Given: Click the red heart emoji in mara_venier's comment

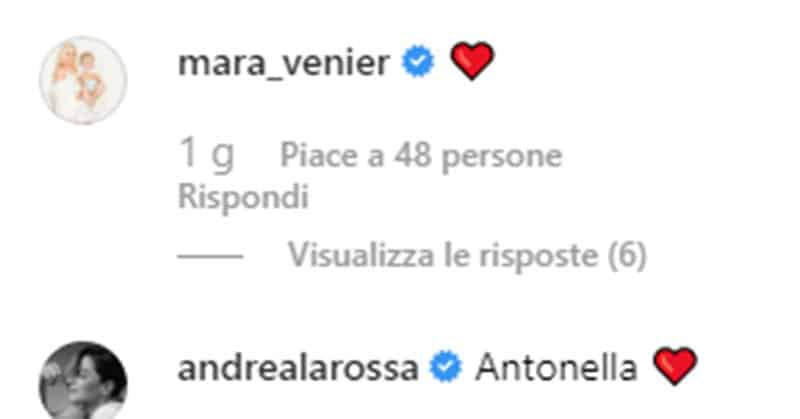Looking at the screenshot, I should [x=472, y=61].
